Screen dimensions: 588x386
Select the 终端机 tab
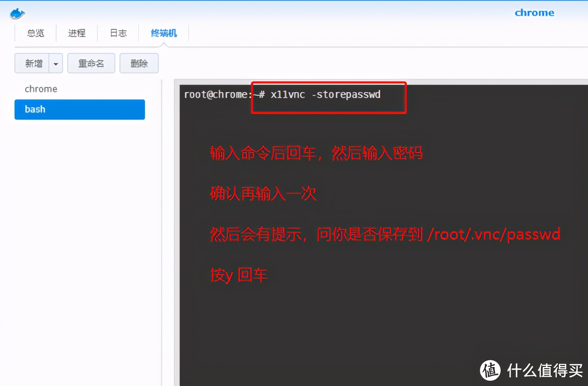[164, 33]
